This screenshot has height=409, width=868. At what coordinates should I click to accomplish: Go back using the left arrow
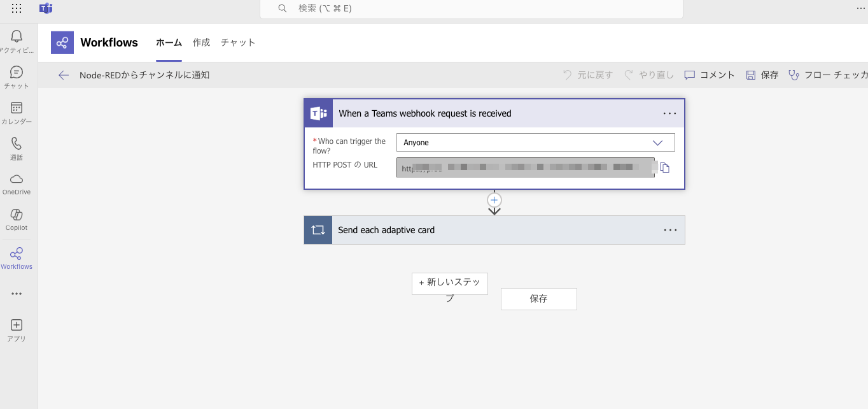(x=63, y=75)
